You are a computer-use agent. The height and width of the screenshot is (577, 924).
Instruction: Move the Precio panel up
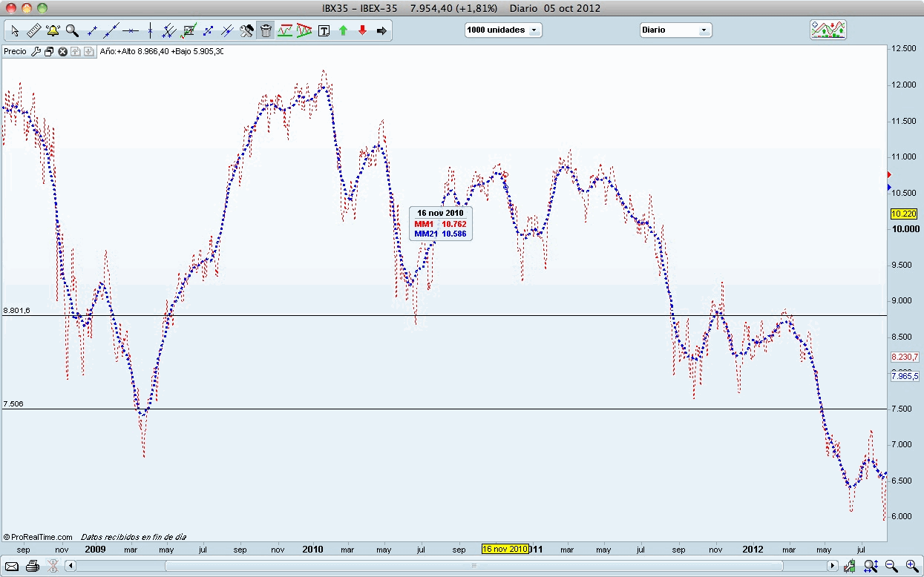click(x=75, y=51)
